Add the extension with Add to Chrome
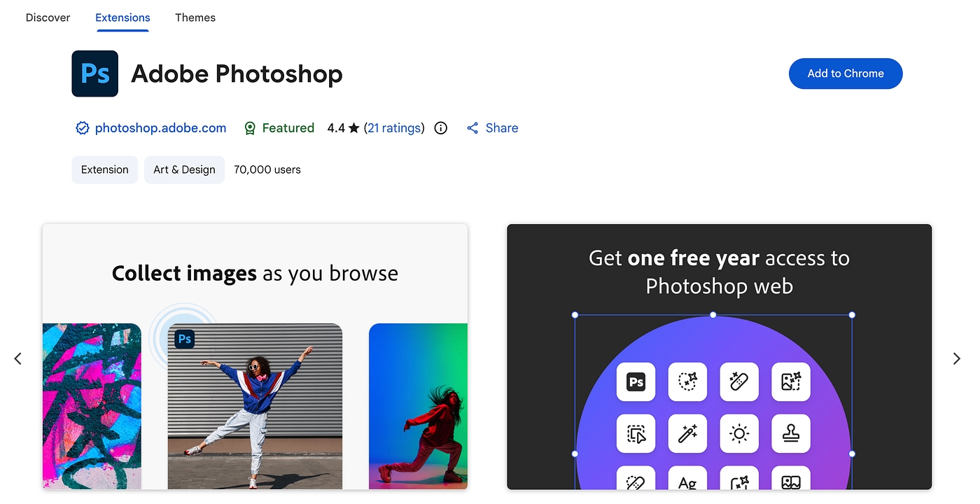 click(846, 73)
